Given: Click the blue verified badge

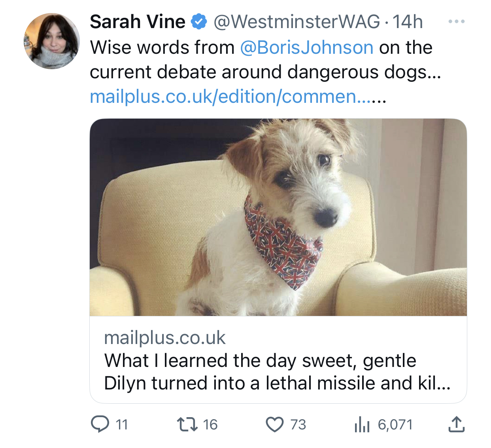Looking at the screenshot, I should point(199,22).
